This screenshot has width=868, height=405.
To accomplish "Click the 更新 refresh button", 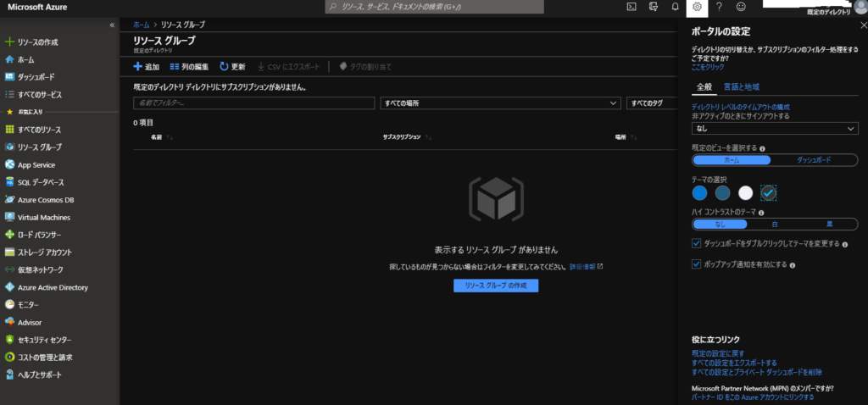I will tap(232, 67).
